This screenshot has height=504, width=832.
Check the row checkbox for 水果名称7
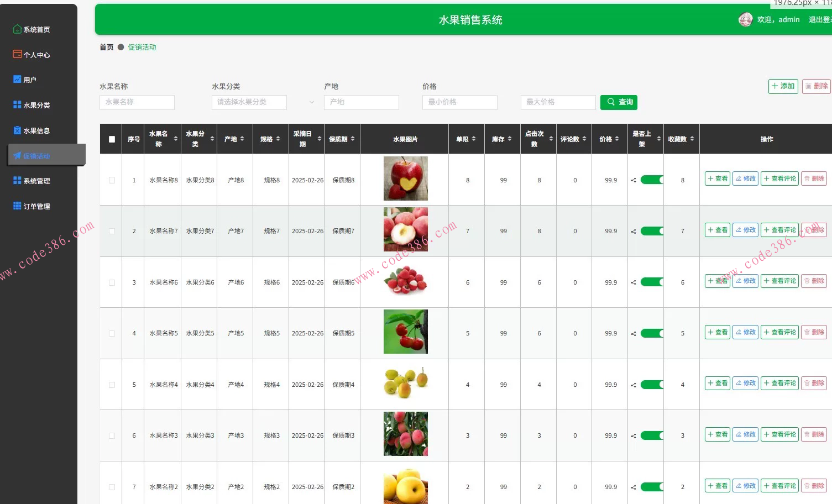tap(112, 230)
